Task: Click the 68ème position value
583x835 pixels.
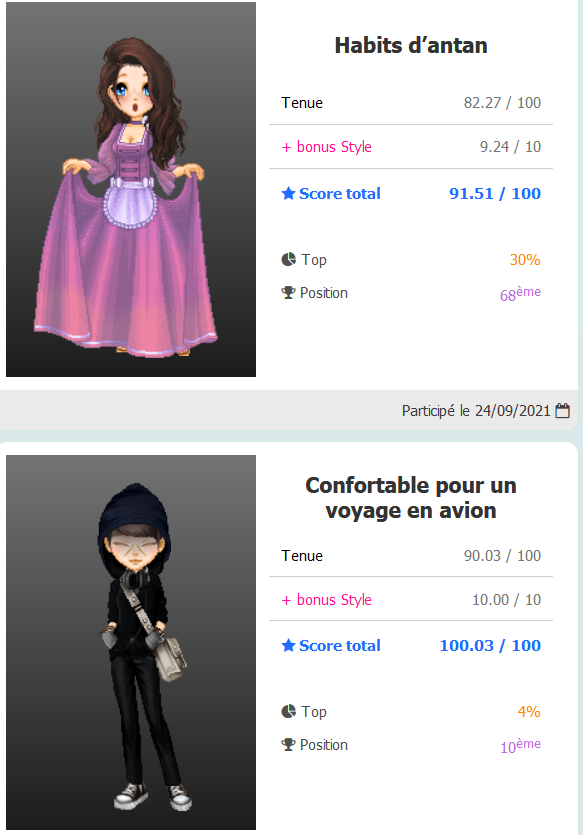Action: [x=520, y=293]
